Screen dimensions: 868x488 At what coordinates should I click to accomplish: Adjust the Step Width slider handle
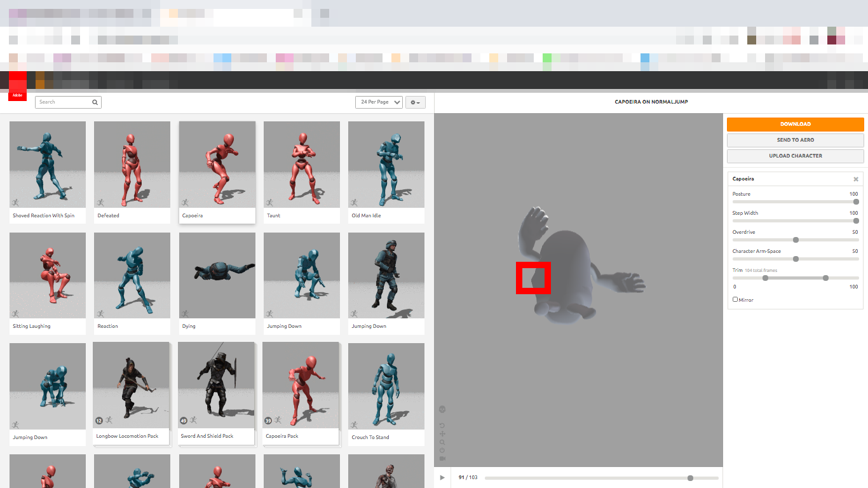pos(856,220)
